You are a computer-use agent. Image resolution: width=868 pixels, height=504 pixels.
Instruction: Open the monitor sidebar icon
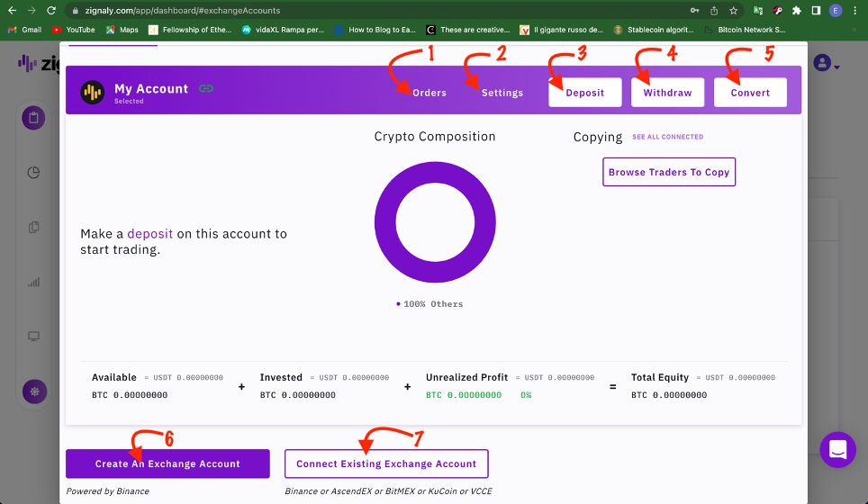(x=34, y=337)
